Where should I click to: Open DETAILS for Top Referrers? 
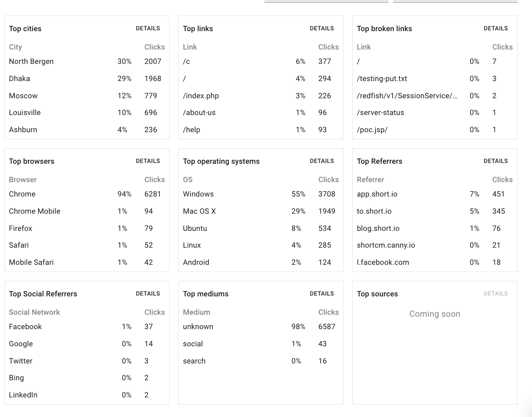[x=496, y=161]
